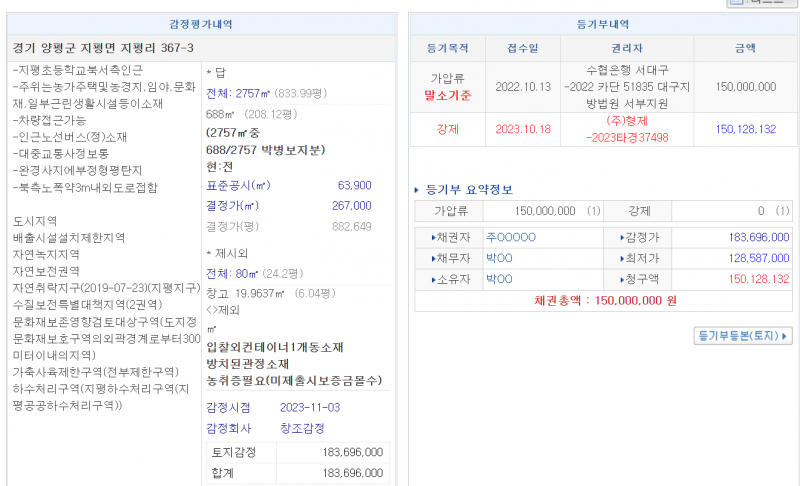Click the 강제 row amount 150,128,132
This screenshot has height=486, width=800.
[745, 129]
